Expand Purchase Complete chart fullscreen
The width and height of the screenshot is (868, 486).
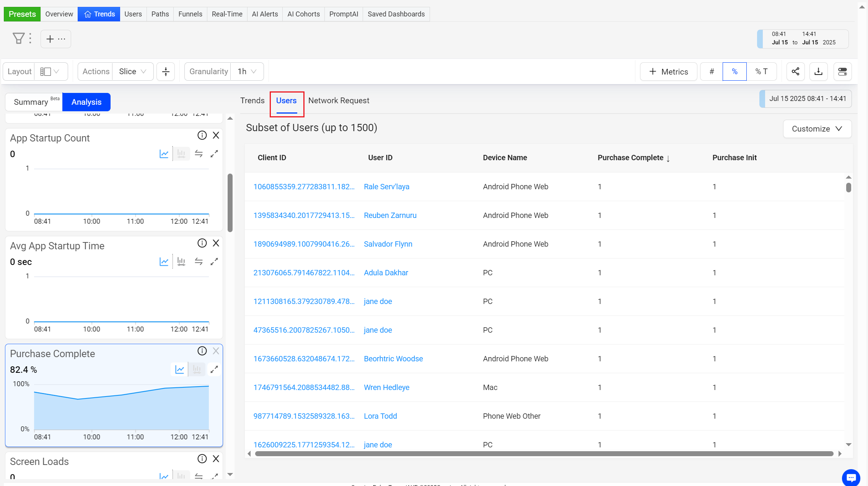coord(214,369)
